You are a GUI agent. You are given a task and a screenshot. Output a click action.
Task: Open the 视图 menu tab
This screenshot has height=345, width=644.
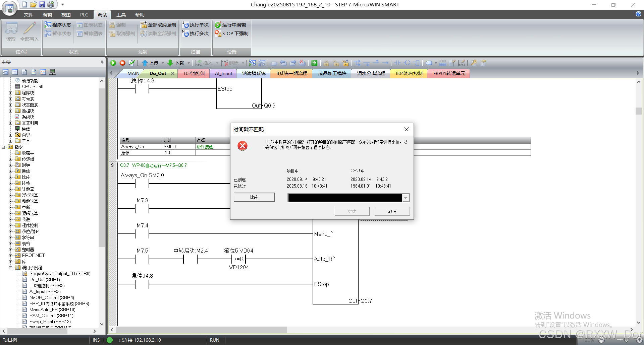(x=66, y=15)
